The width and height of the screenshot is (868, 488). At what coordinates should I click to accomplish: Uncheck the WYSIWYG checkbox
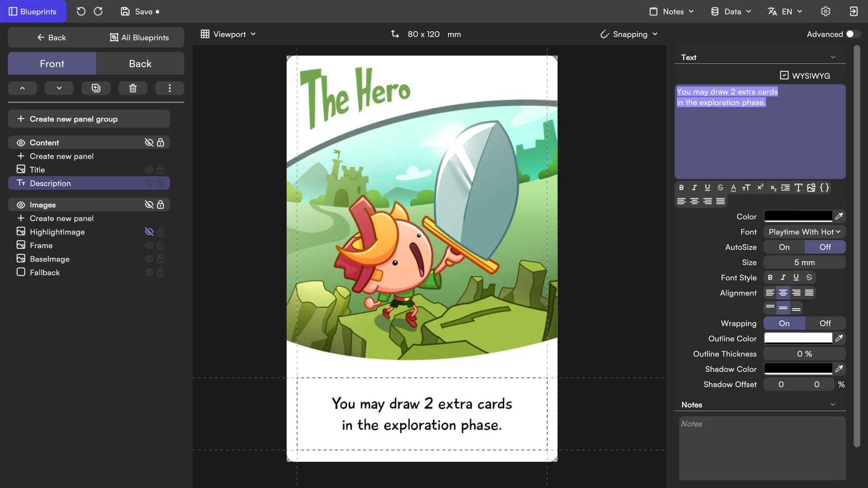[x=784, y=75]
